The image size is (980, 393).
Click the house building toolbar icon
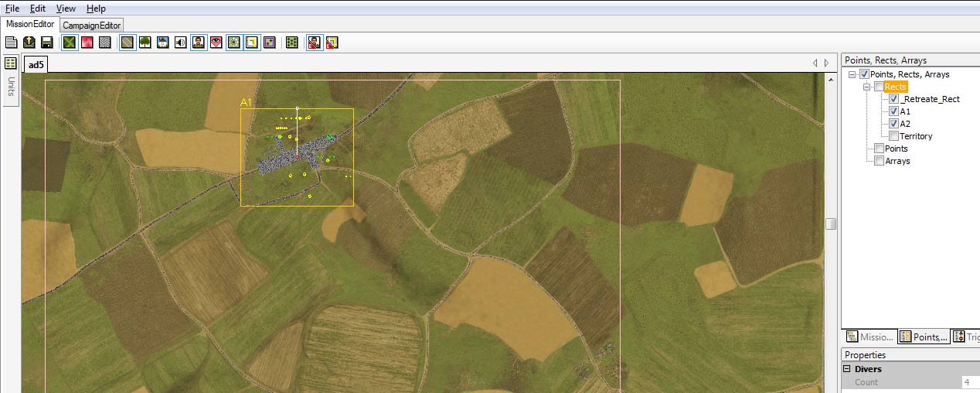[162, 43]
